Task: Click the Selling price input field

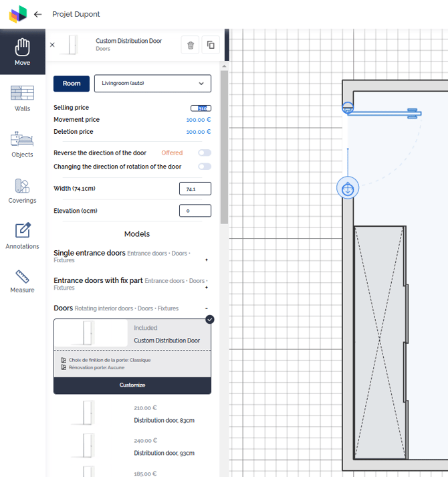Action: pos(201,108)
